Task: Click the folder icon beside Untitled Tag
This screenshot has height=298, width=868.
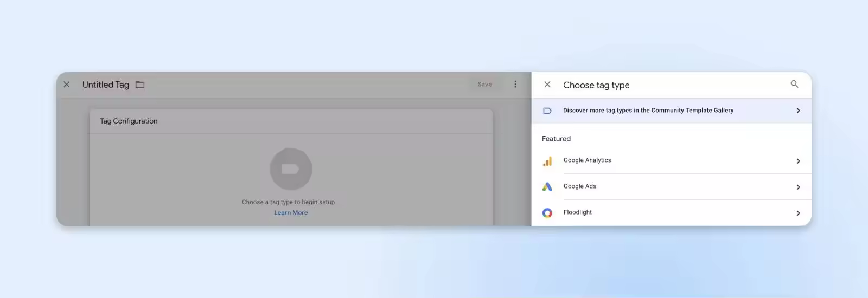Action: coord(140,85)
